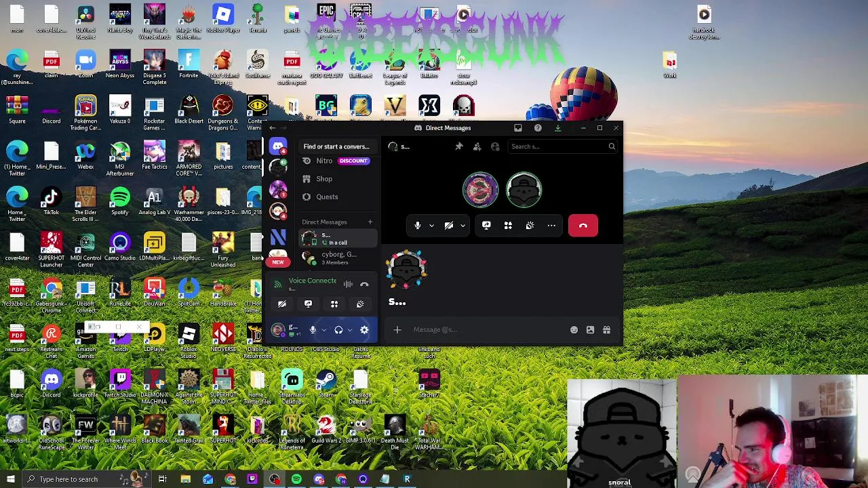
Task: Open pinned messages in the DM header
Action: pos(459,146)
